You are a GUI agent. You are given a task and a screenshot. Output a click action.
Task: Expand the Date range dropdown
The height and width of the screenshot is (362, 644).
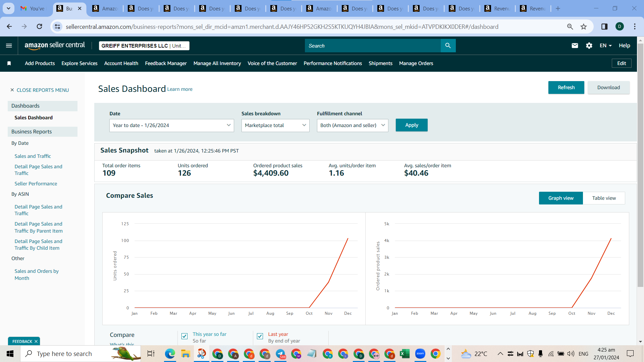pyautogui.click(x=172, y=125)
